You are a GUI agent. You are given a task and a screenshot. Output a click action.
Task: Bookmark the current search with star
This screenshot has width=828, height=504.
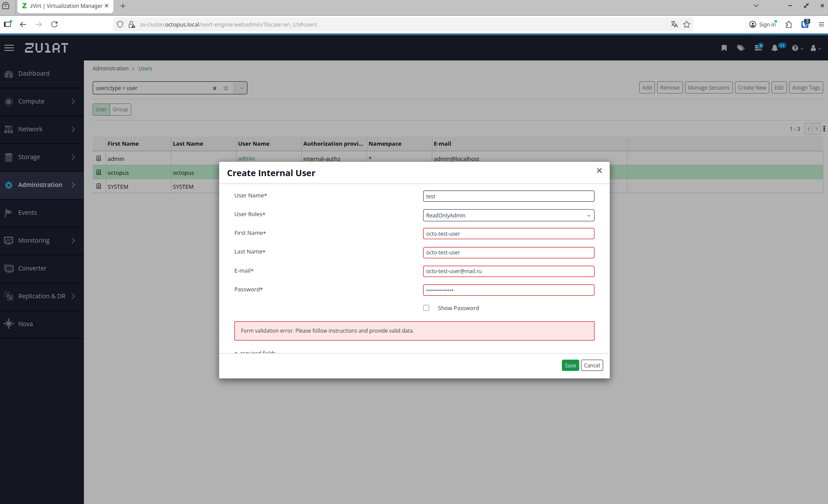tap(226, 88)
